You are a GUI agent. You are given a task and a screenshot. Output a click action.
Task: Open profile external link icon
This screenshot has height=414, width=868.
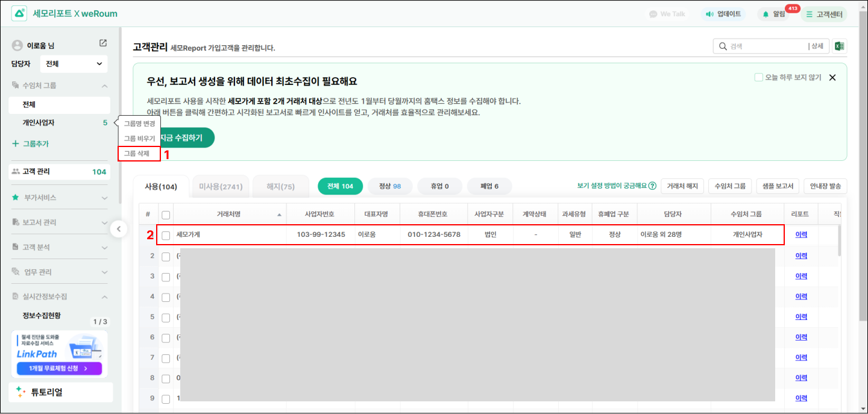click(103, 43)
